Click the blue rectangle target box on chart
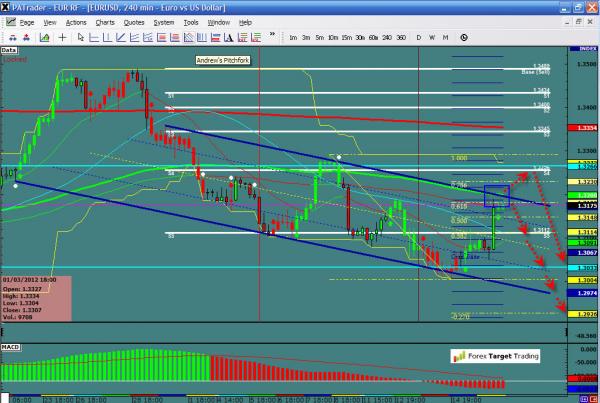 coord(496,196)
